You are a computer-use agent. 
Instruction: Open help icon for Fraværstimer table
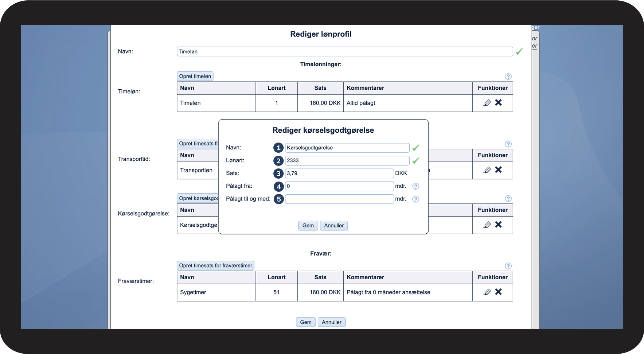click(508, 266)
